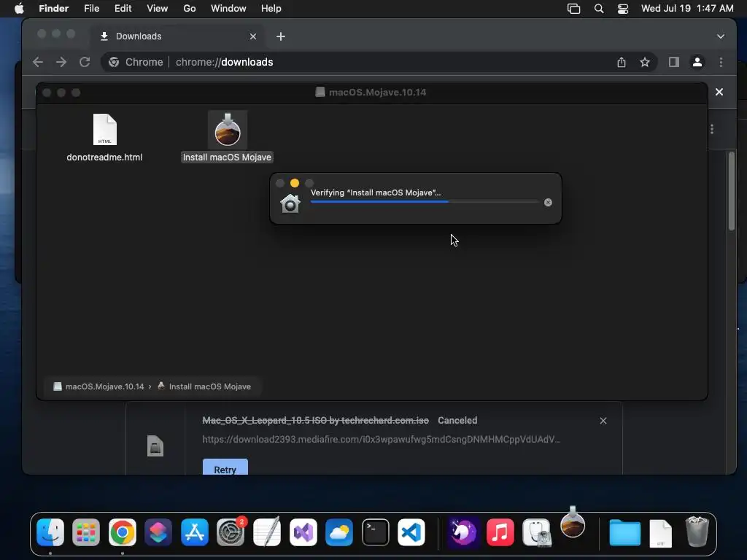This screenshot has height=560, width=747.
Task: Open the Edit menu
Action: pyautogui.click(x=123, y=9)
